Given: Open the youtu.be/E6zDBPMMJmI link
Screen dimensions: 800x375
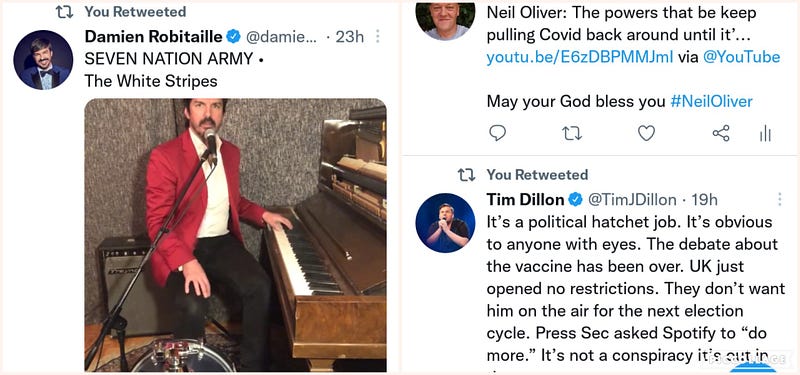Looking at the screenshot, I should [x=580, y=57].
